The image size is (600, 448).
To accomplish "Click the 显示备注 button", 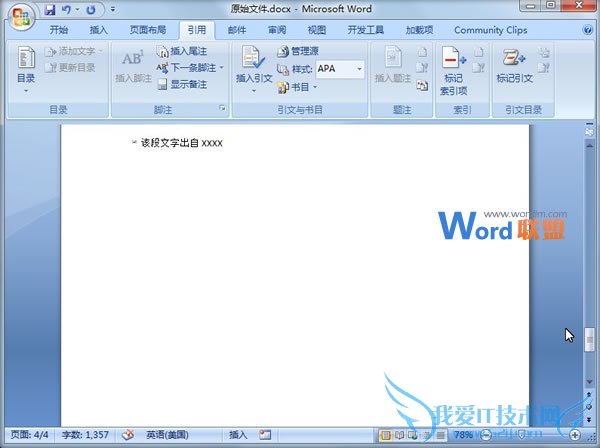I will pos(182,84).
